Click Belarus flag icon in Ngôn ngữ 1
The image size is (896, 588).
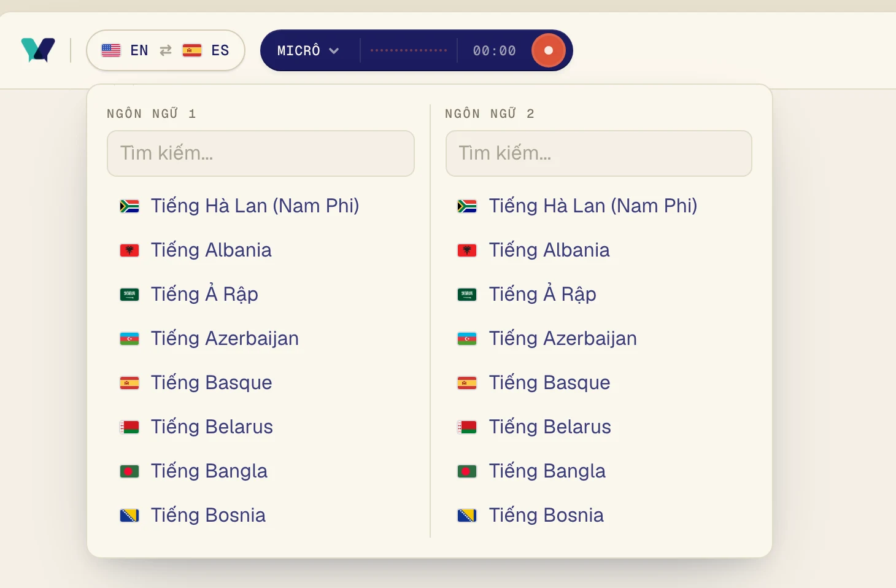pyautogui.click(x=129, y=427)
